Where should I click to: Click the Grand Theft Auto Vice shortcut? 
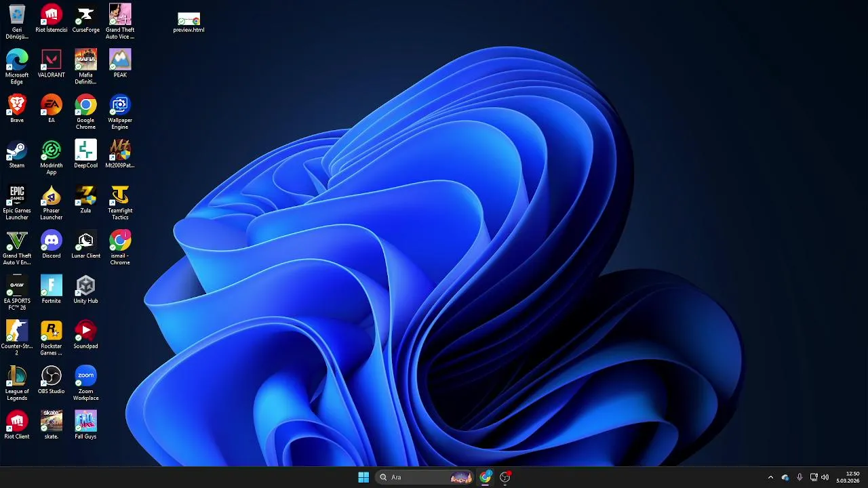click(120, 21)
